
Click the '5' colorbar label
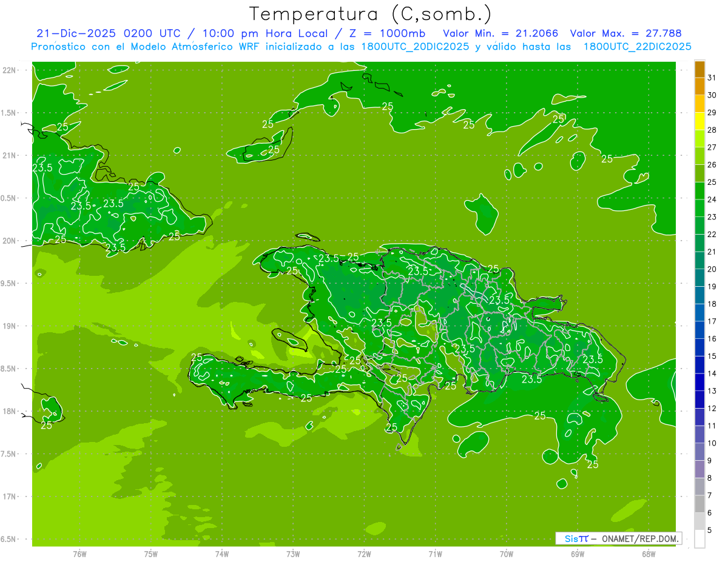(710, 530)
